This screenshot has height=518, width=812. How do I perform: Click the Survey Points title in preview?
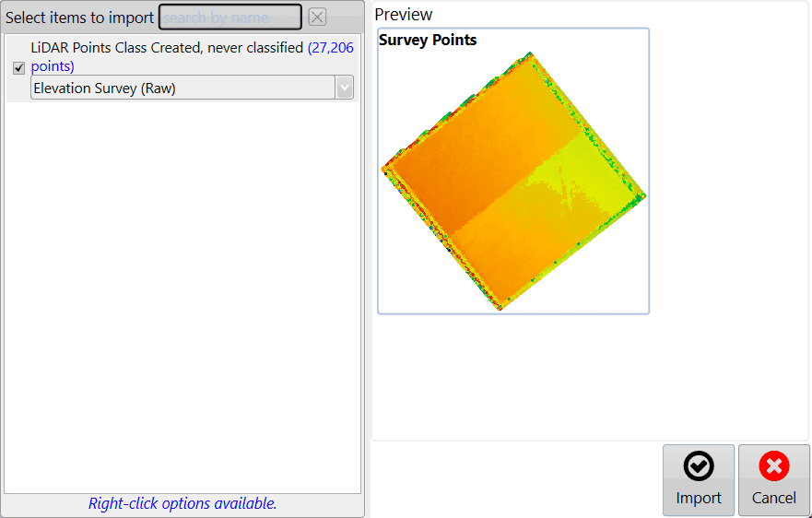click(x=428, y=41)
